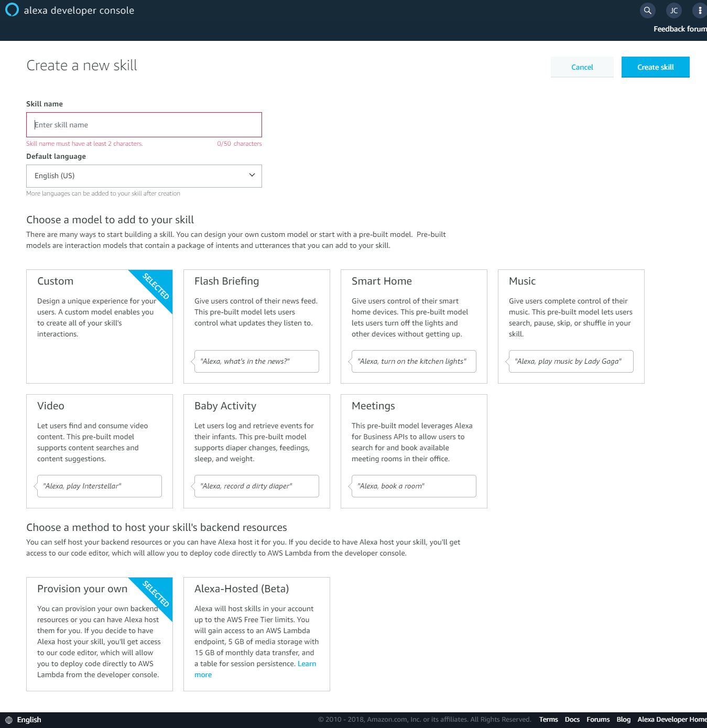Open Blog link in footer

pos(624,720)
